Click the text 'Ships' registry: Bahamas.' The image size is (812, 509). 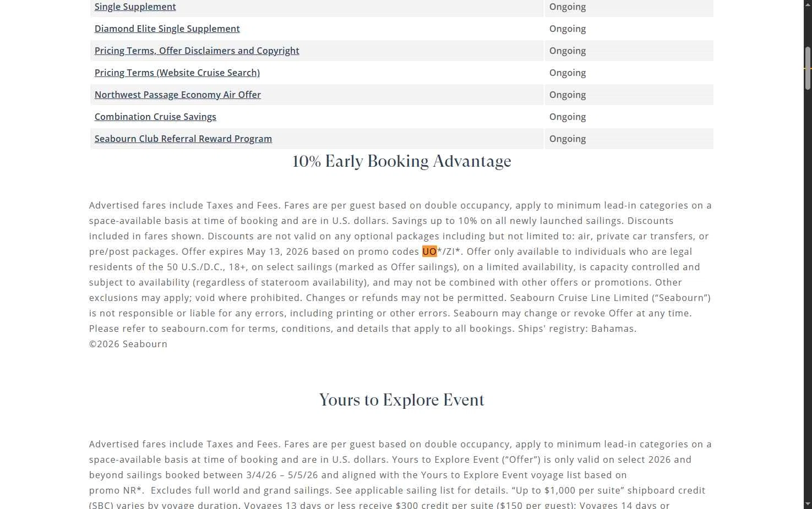point(577,329)
